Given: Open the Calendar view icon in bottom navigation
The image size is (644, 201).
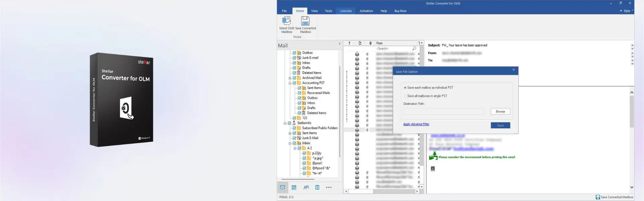Looking at the screenshot, I should tap(294, 187).
